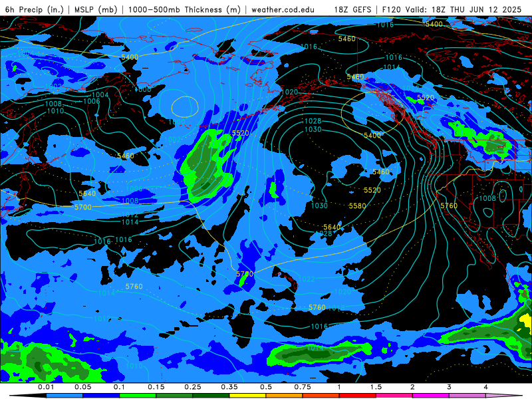
Task: Click the magenta legend swatch after 2
Action: [431, 396]
